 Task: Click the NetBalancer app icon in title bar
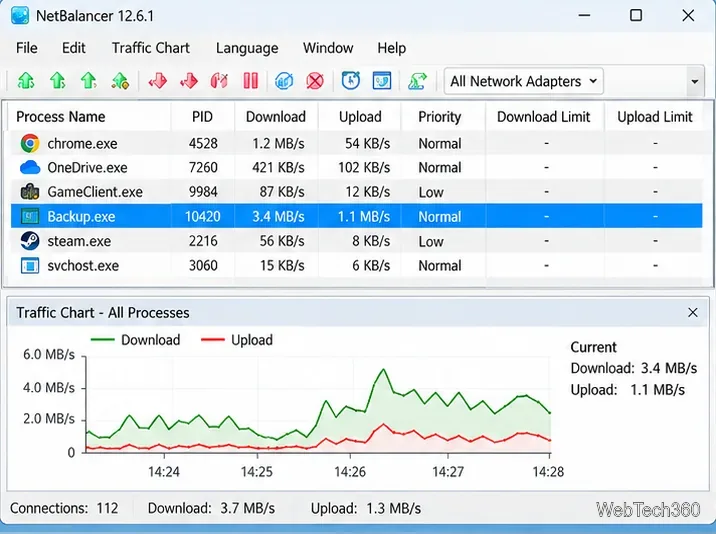(x=20, y=16)
